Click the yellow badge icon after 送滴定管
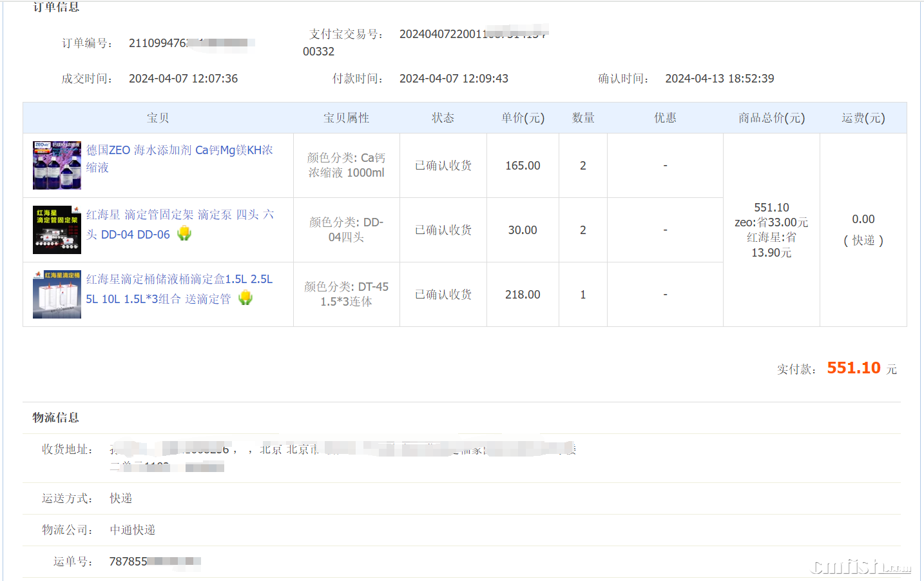The width and height of the screenshot is (924, 581). [x=245, y=298]
